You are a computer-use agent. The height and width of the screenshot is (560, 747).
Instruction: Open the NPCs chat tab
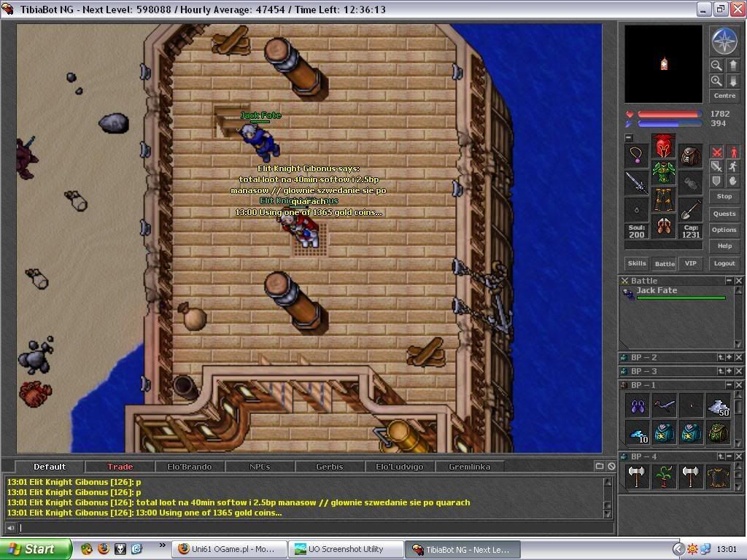click(260, 467)
